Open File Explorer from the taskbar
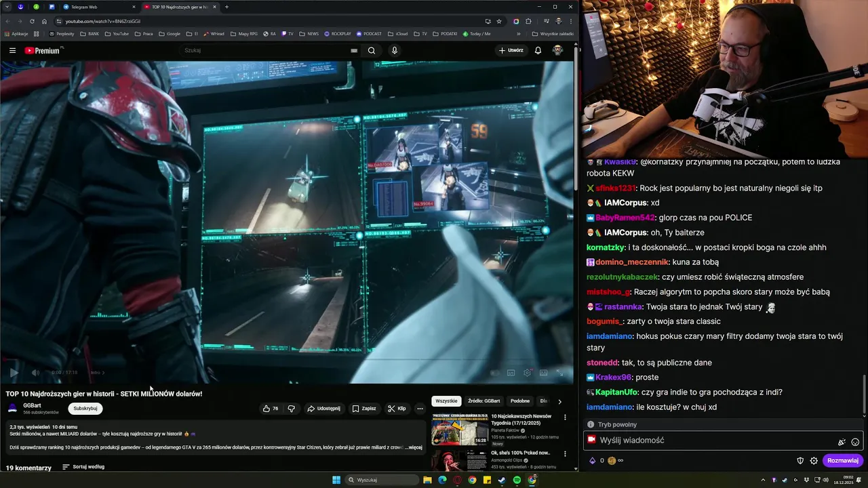 [x=427, y=480]
